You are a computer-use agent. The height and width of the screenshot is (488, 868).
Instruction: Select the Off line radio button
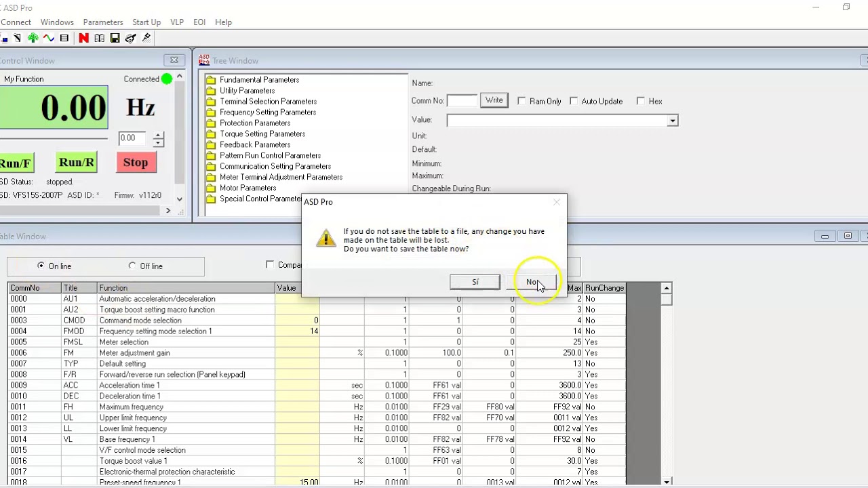132,266
